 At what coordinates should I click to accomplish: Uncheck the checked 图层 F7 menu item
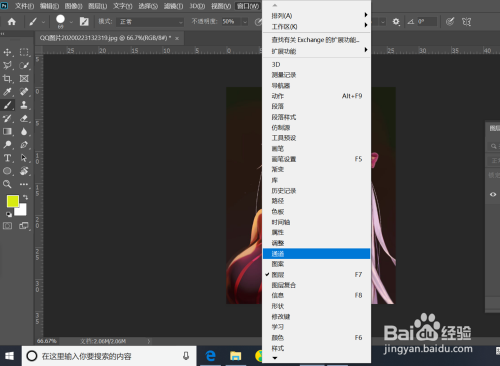316,275
